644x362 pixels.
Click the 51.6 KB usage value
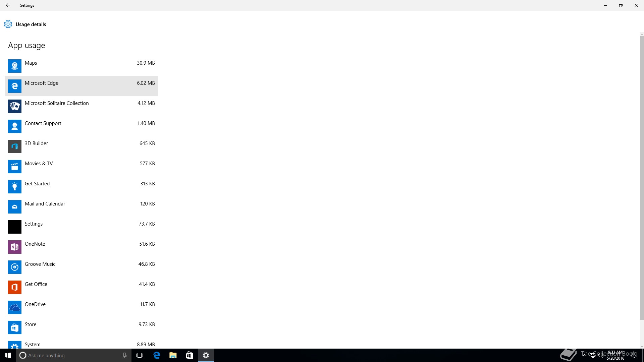click(x=147, y=244)
